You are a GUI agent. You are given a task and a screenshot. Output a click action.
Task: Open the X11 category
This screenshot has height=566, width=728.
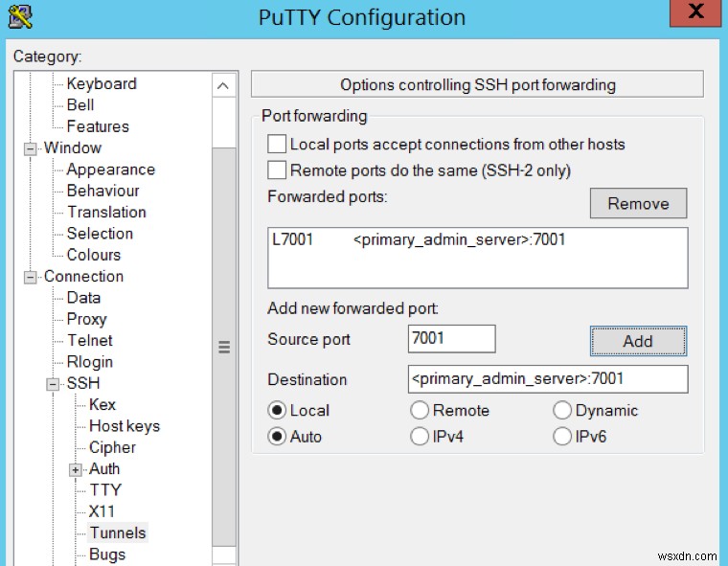(x=102, y=511)
